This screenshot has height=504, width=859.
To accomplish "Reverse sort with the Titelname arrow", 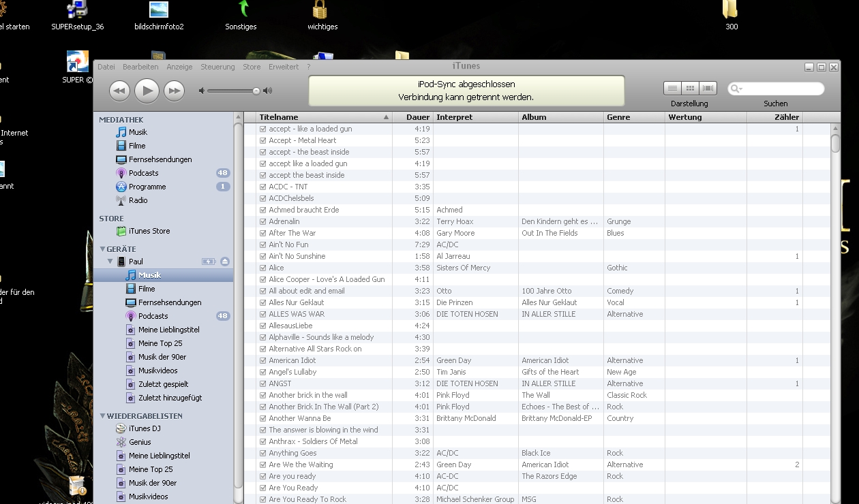I will point(387,117).
